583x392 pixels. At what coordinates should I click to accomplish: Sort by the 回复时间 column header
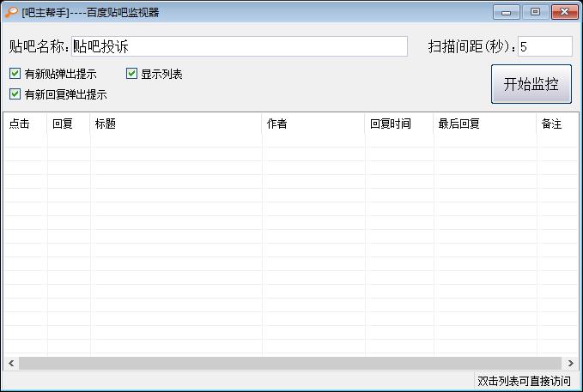pos(400,124)
